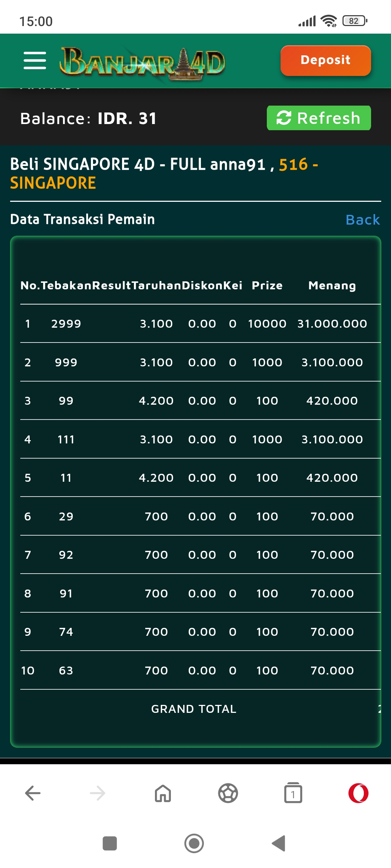Click the Menang column header
The height and width of the screenshot is (868, 391).
332,286
